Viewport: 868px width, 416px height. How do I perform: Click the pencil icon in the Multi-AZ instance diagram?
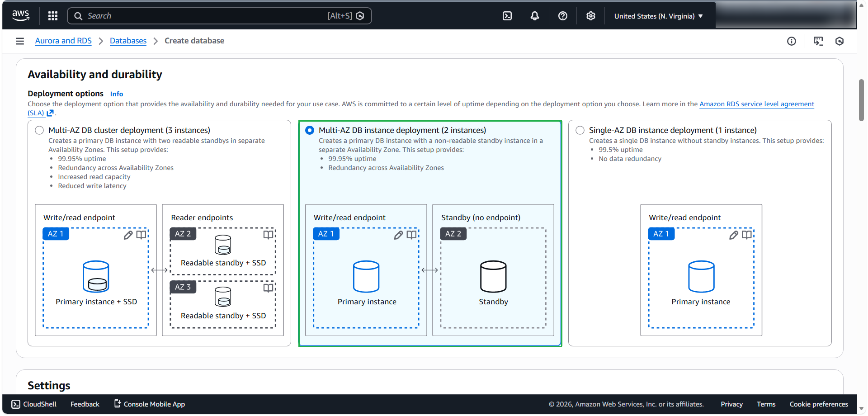coord(399,235)
